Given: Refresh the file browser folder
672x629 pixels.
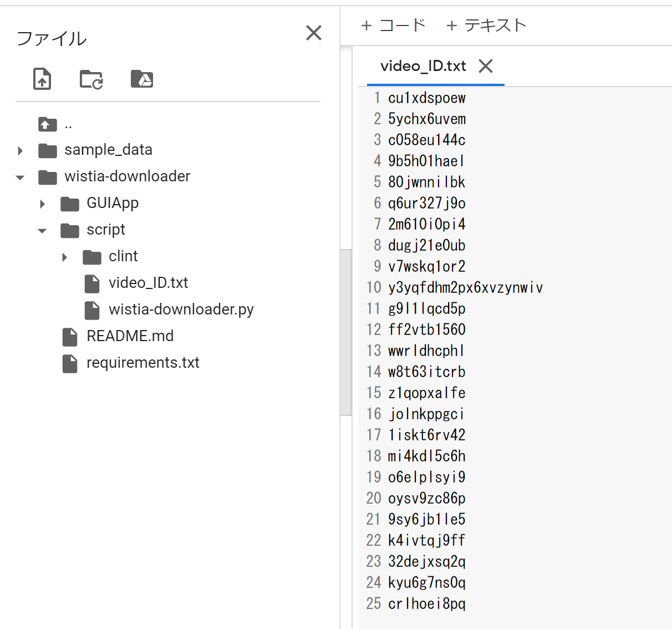Looking at the screenshot, I should tap(91, 79).
